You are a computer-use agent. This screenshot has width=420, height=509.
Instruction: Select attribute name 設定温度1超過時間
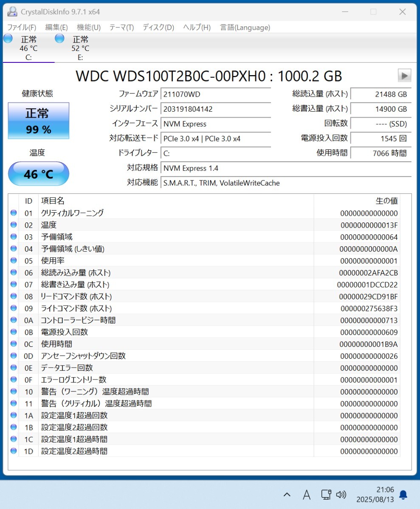(74, 439)
